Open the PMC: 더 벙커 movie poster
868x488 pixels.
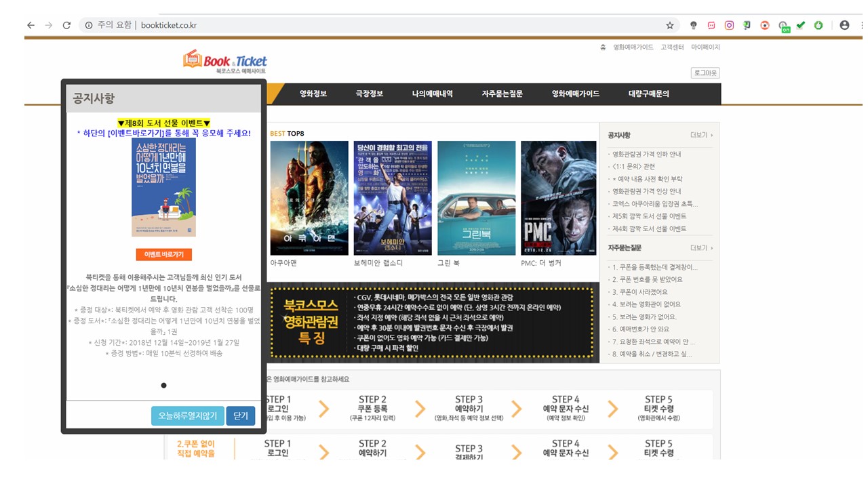(559, 198)
